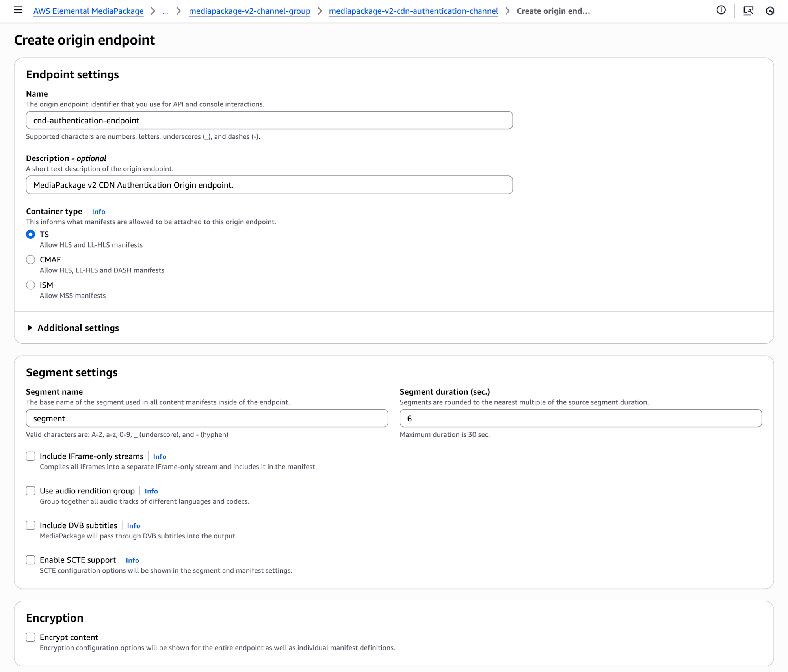Viewport: 788px width, 672px height.
Task: Click the info circle icon in header
Action: click(x=721, y=10)
